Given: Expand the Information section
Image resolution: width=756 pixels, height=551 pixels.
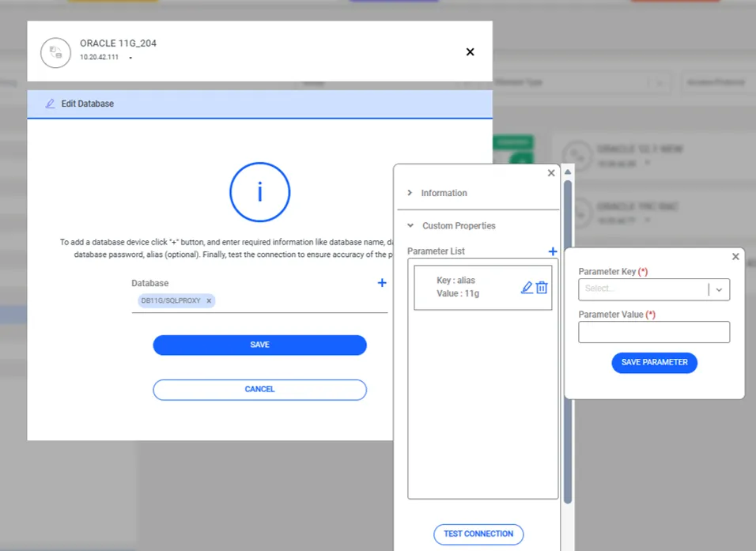Looking at the screenshot, I should [x=410, y=193].
